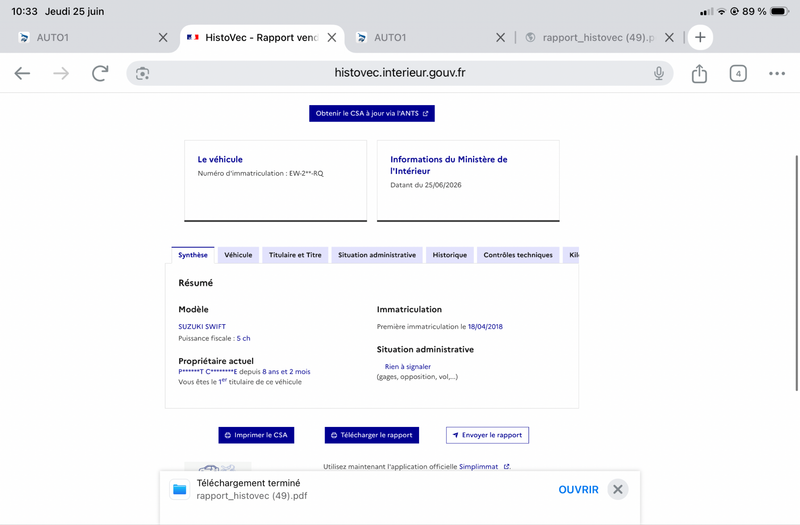Tap OUVRIR to open downloaded PDF
The width and height of the screenshot is (800, 525).
(x=578, y=490)
